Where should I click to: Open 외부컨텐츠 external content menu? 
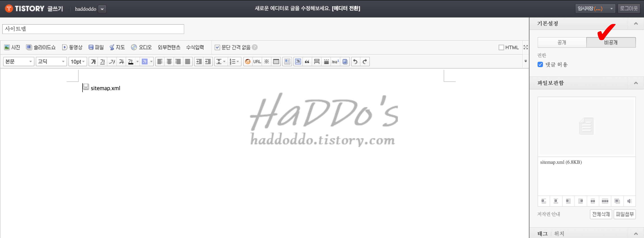point(169,47)
